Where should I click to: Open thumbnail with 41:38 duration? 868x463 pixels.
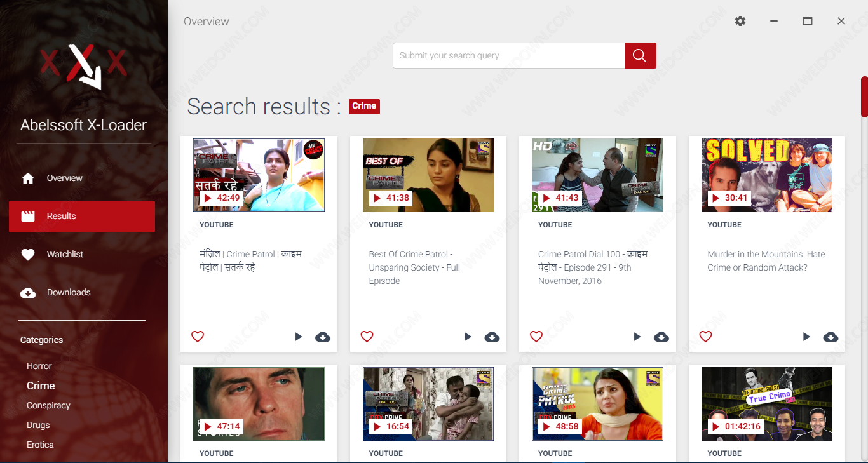[x=428, y=175]
